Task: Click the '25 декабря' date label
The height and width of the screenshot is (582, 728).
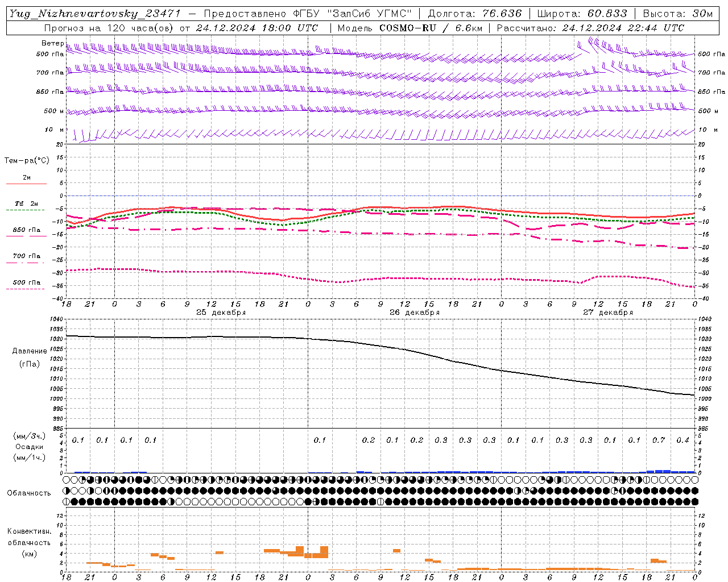Action: [221, 313]
